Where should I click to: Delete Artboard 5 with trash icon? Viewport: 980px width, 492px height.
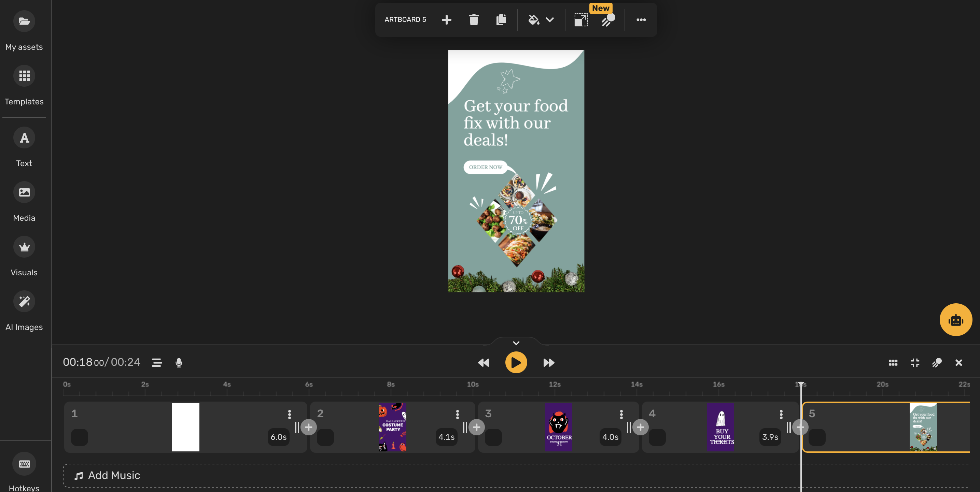click(474, 19)
